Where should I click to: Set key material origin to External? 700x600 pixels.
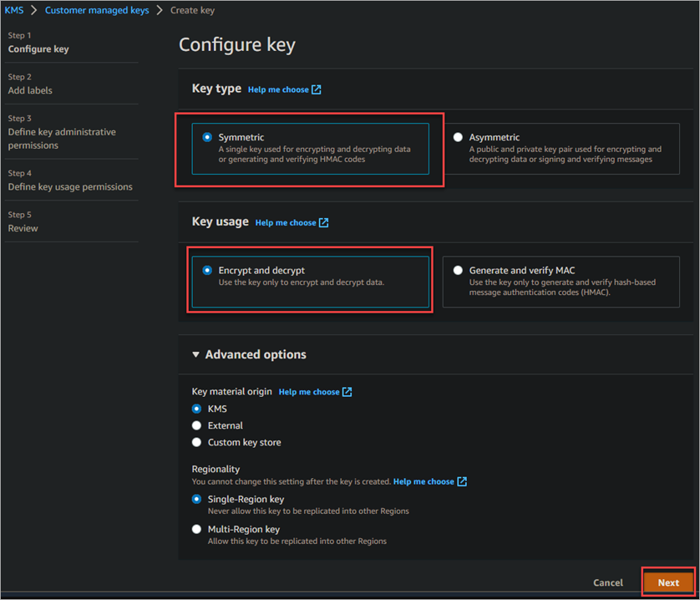(x=196, y=425)
